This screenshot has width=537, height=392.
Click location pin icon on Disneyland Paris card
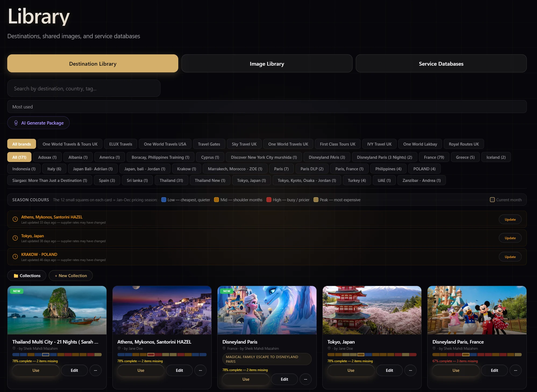[224, 348]
